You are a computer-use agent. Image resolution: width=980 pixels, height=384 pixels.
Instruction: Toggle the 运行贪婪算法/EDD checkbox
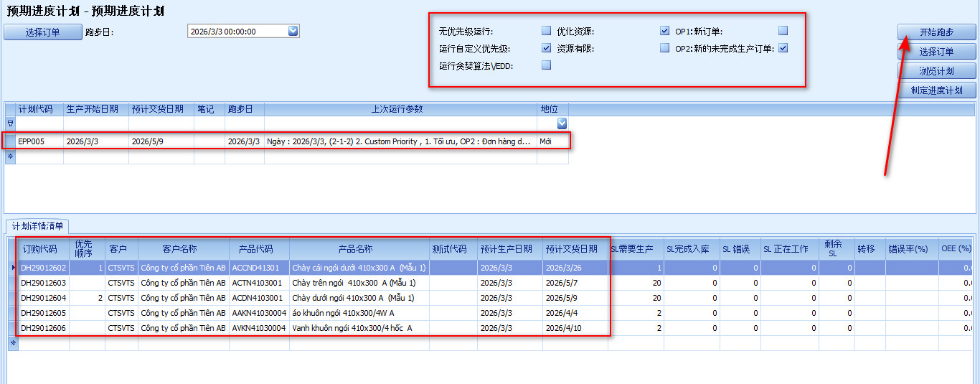click(x=547, y=65)
